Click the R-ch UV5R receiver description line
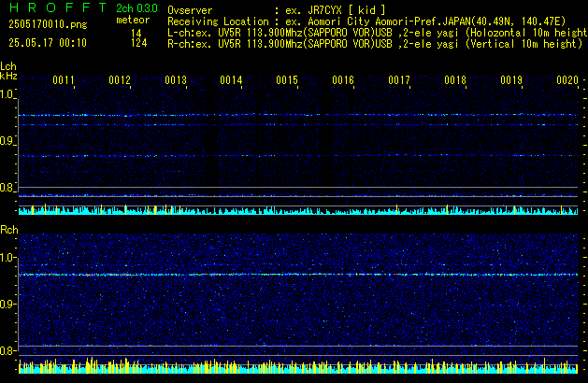Screen dimensions: 588x383 point(375,44)
